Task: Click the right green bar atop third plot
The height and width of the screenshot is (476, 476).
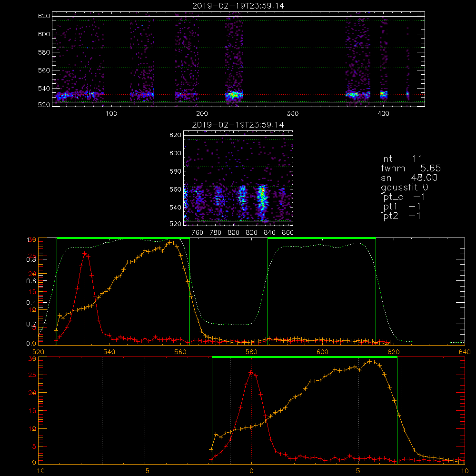Action: click(x=322, y=238)
